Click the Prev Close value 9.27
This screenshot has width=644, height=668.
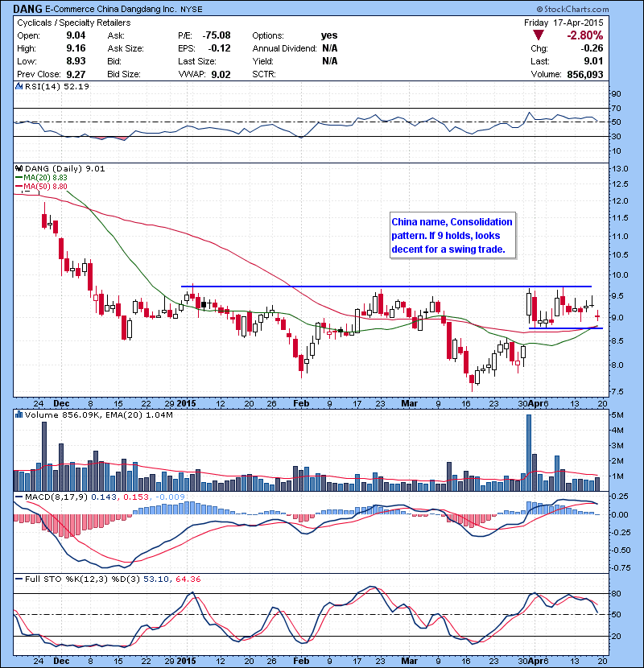76,75
